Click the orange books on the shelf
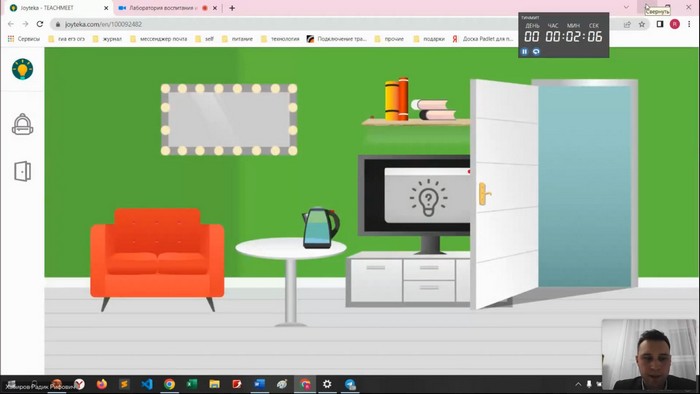The image size is (700, 394). tap(396, 99)
